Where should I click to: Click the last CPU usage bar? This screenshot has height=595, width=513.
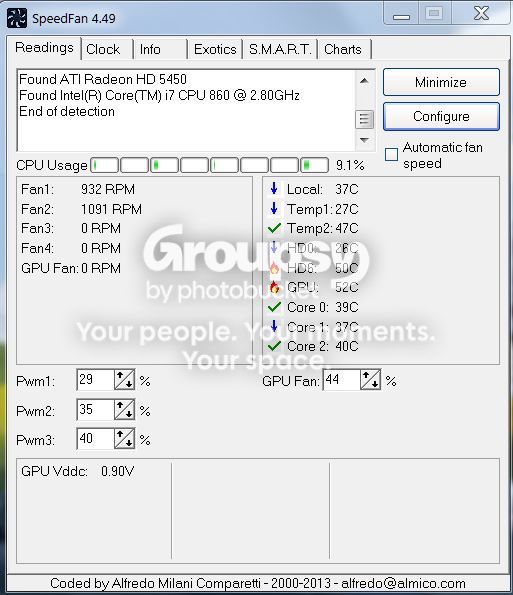(315, 165)
